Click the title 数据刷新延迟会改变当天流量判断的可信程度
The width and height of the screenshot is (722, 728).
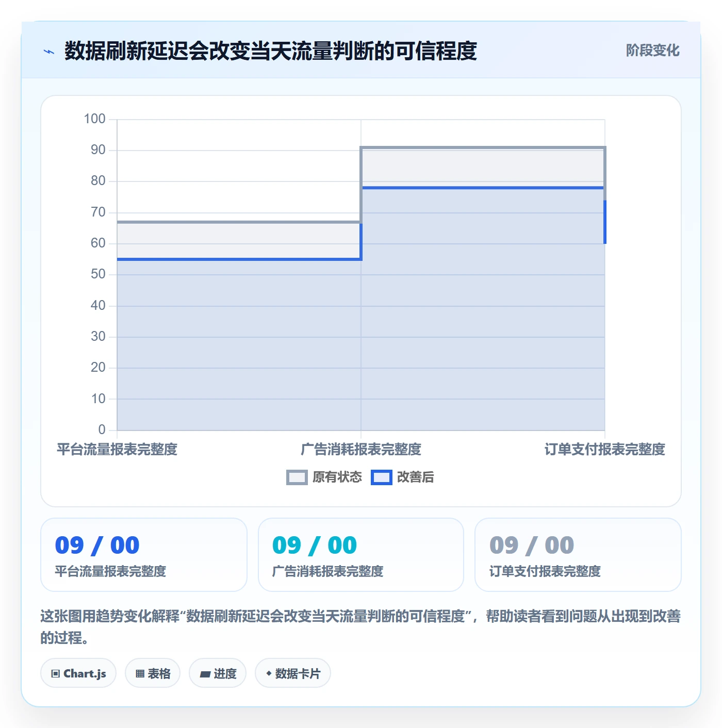click(x=271, y=51)
